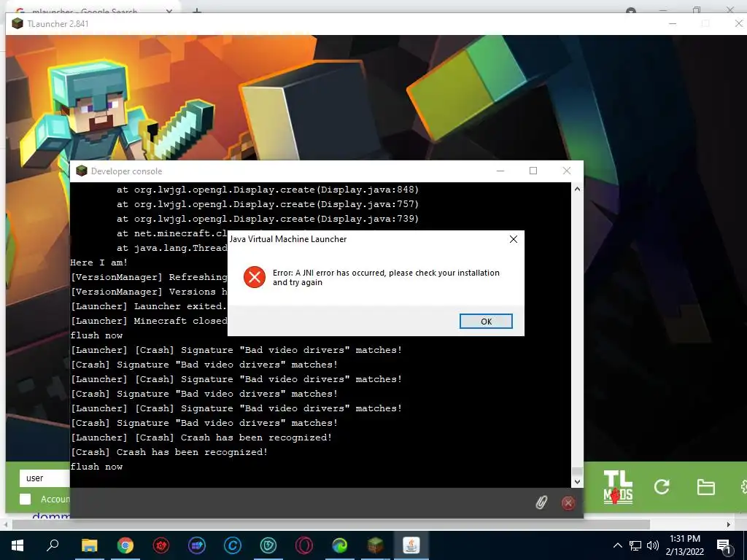The height and width of the screenshot is (560, 747).
Task: Show hidden tray icons chevron
Action: 617,545
